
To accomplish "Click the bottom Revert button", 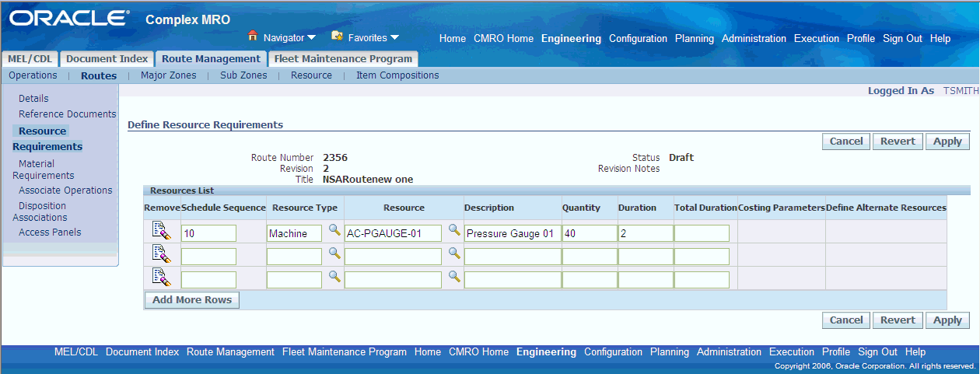I will [898, 320].
